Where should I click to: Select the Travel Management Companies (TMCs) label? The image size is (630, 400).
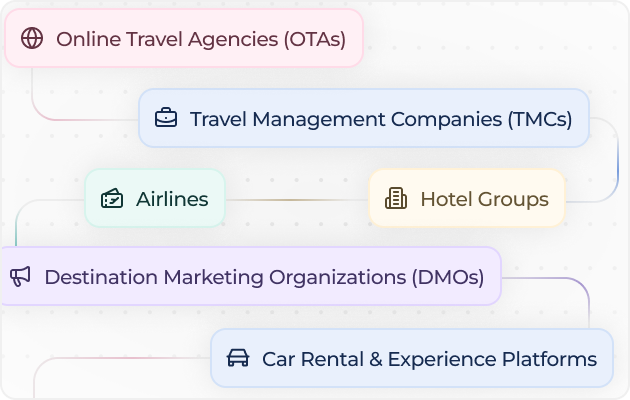coord(381,119)
